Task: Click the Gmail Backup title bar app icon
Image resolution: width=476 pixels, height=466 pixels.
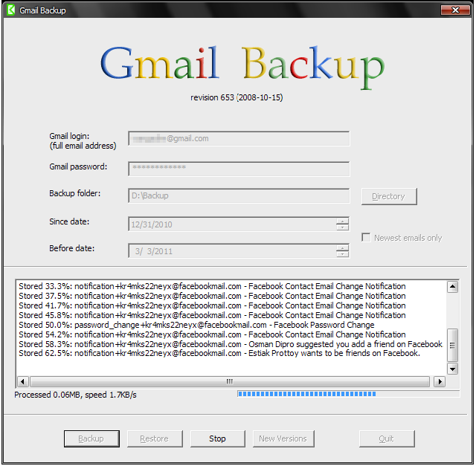Action: point(10,10)
